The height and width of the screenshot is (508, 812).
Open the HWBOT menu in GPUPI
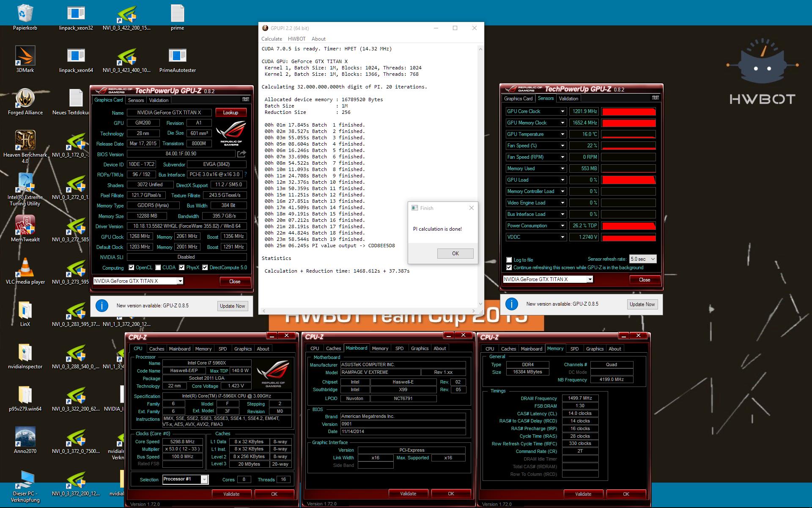point(296,39)
